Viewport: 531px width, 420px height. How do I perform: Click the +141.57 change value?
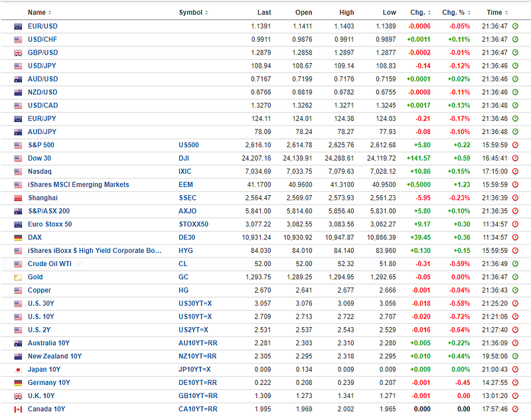[420, 159]
